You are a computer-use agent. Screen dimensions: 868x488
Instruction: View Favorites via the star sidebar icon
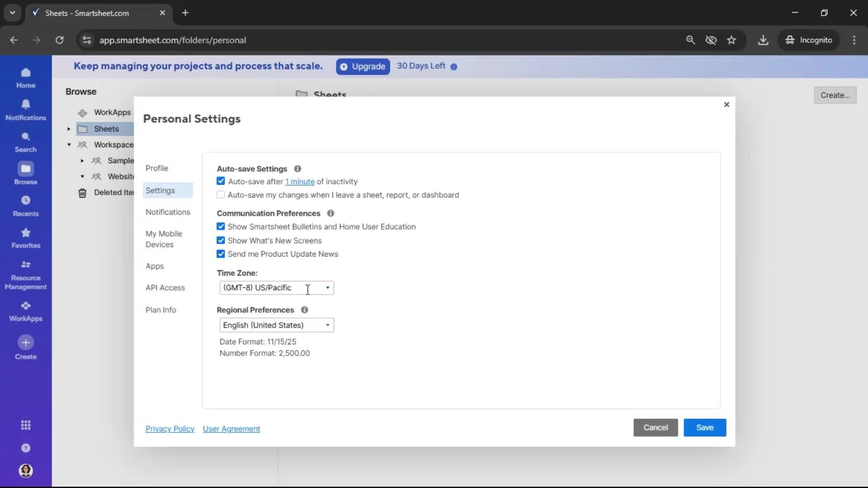[26, 237]
